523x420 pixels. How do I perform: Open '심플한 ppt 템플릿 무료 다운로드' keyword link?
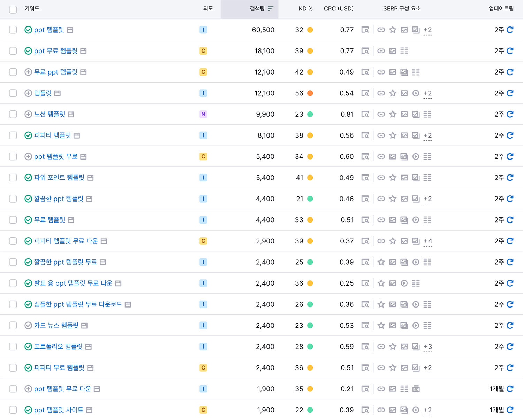[78, 304]
